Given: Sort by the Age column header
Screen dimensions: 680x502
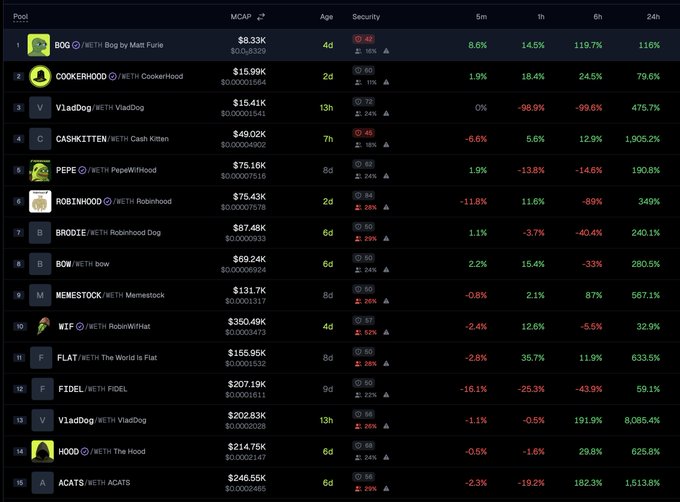Looking at the screenshot, I should (327, 17).
